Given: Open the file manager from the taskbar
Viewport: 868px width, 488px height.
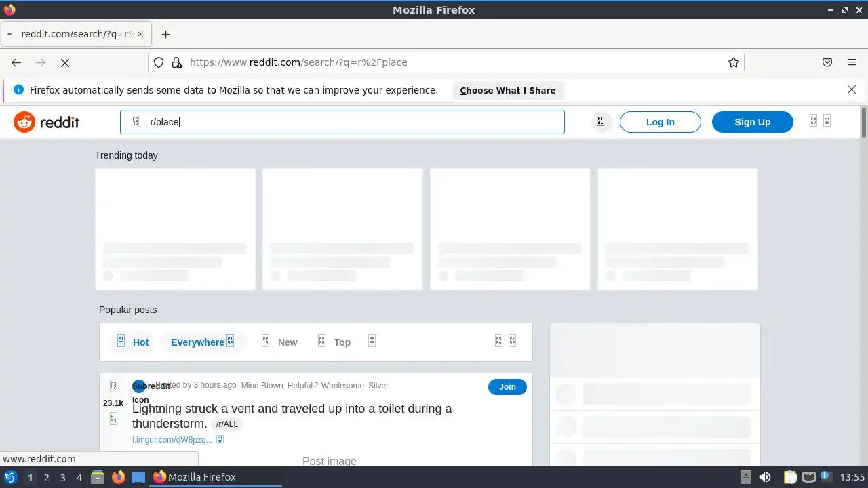Looking at the screenshot, I should (98, 477).
